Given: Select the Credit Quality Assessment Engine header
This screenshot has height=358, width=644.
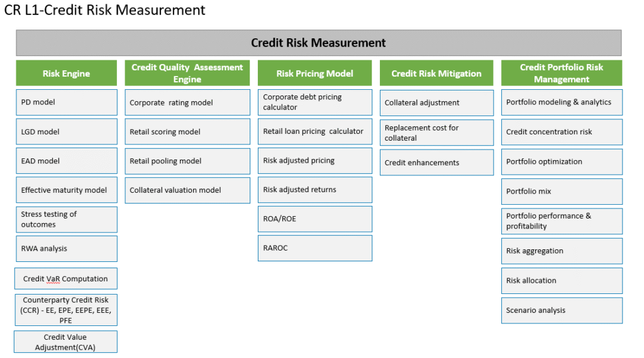Looking at the screenshot, I should 187,73.
